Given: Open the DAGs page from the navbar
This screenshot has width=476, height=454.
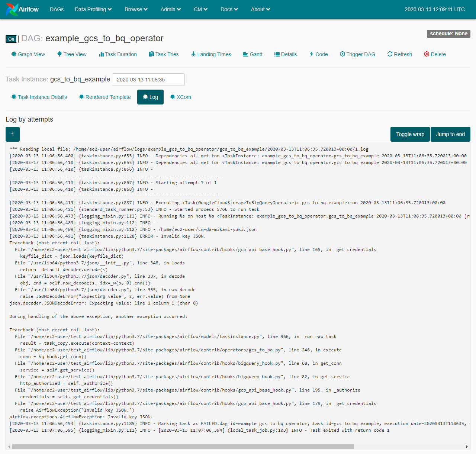Looking at the screenshot, I should (x=57, y=9).
